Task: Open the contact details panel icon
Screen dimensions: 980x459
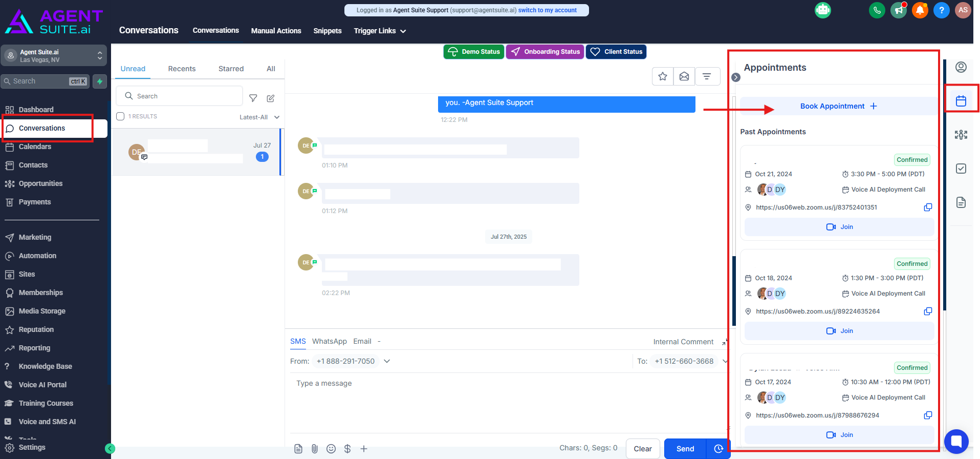Action: tap(961, 67)
